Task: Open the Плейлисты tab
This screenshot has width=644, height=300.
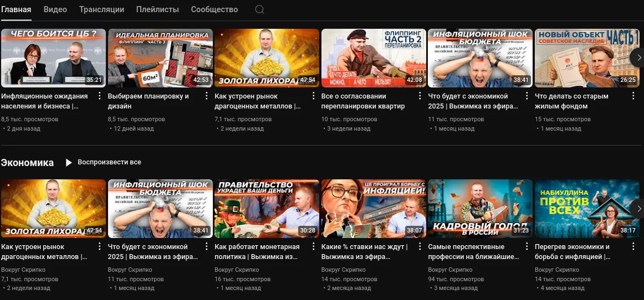Action: 157,9
